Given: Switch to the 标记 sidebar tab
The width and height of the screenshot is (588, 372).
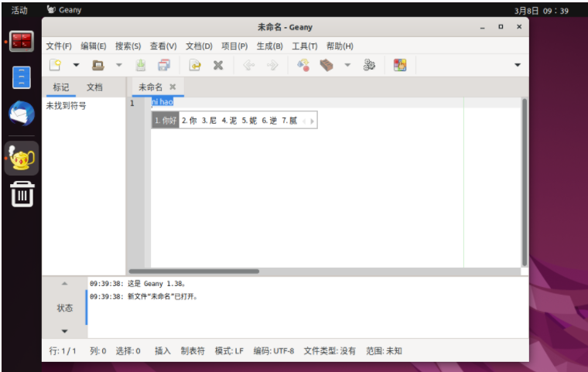Looking at the screenshot, I should (61, 87).
